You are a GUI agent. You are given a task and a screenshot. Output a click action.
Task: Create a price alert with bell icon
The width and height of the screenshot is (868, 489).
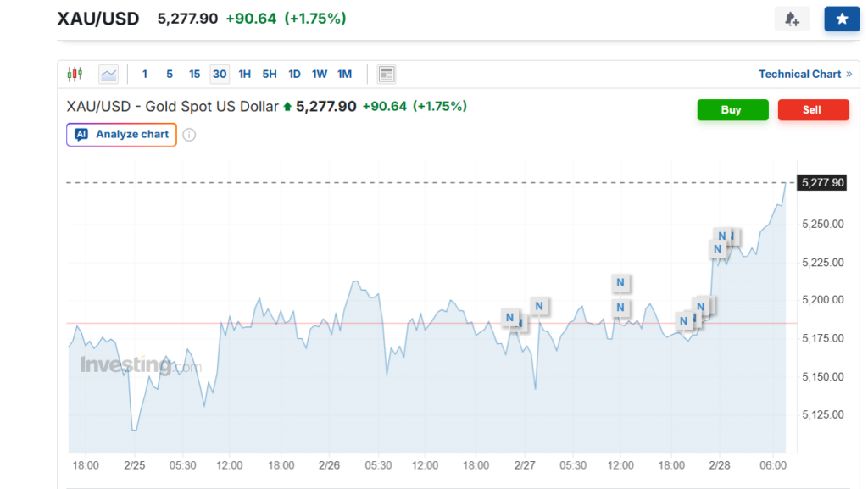792,19
